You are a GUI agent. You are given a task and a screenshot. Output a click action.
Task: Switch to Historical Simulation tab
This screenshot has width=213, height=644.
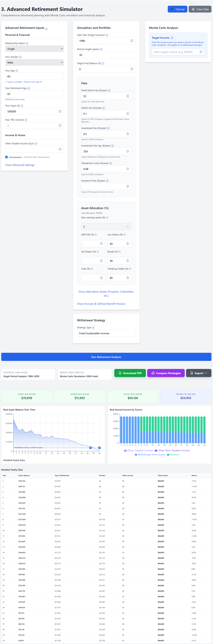tap(28, 374)
